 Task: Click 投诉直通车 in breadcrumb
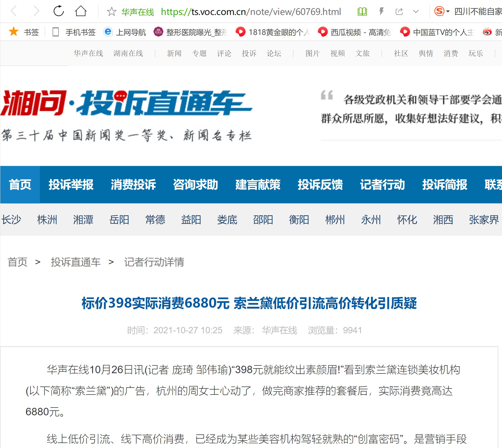tap(76, 262)
